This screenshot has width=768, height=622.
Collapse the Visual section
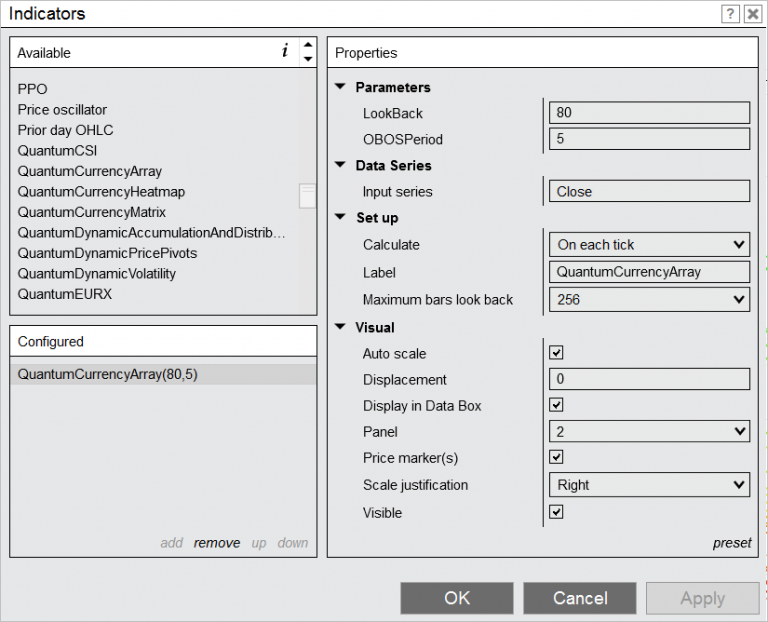(341, 327)
